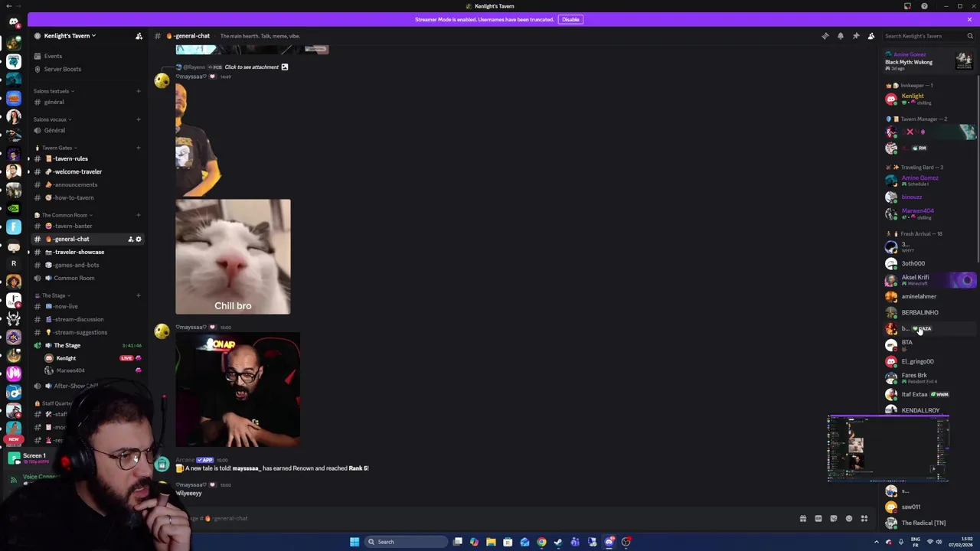Show pinned messages with pin icon
Viewport: 980px width, 551px height.
click(x=855, y=36)
